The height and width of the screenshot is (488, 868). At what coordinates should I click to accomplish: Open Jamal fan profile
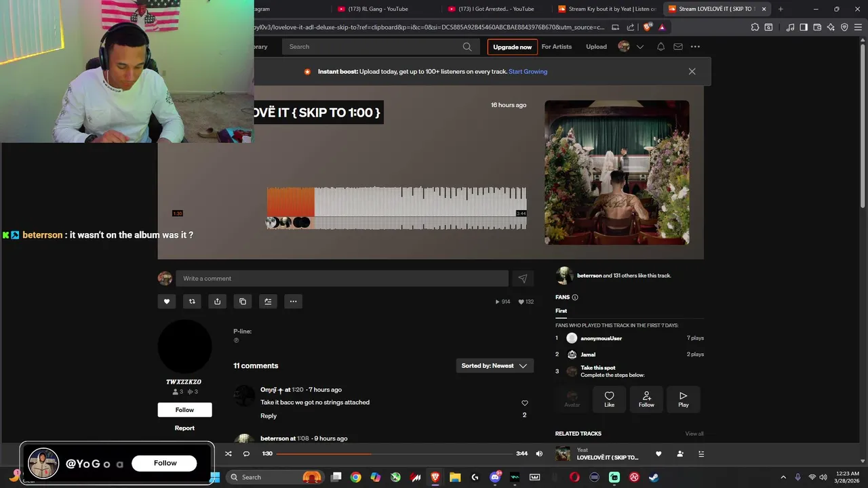click(x=588, y=354)
